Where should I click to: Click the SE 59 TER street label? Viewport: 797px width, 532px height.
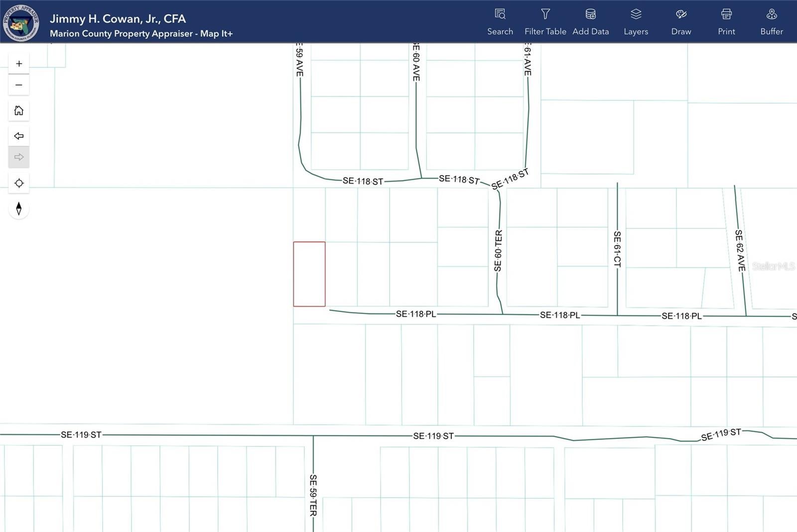click(313, 495)
